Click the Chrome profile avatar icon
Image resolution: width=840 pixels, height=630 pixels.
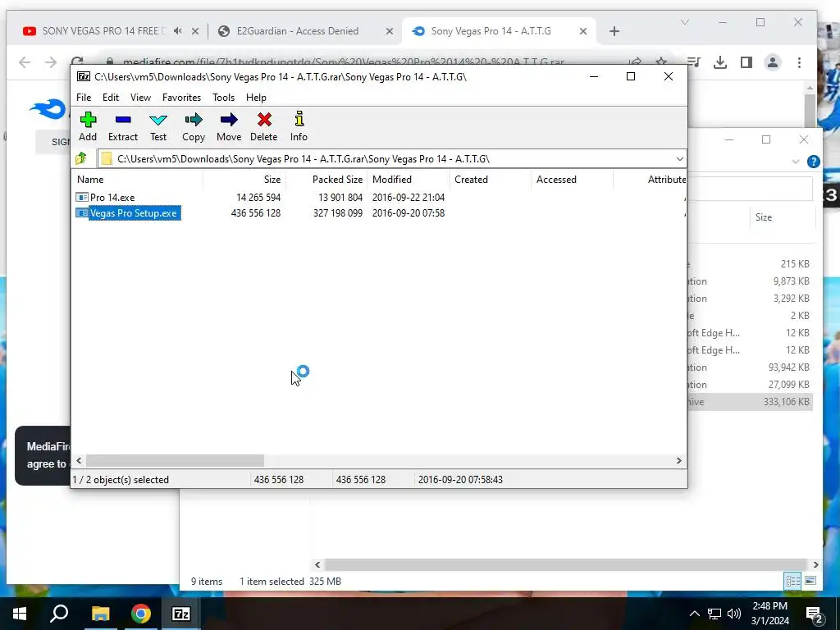(x=773, y=62)
